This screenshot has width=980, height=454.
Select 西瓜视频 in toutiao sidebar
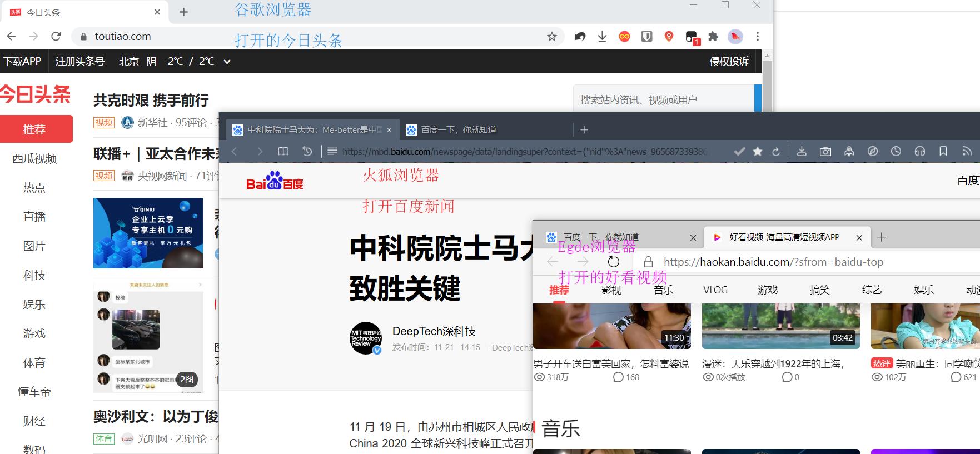[x=34, y=159]
